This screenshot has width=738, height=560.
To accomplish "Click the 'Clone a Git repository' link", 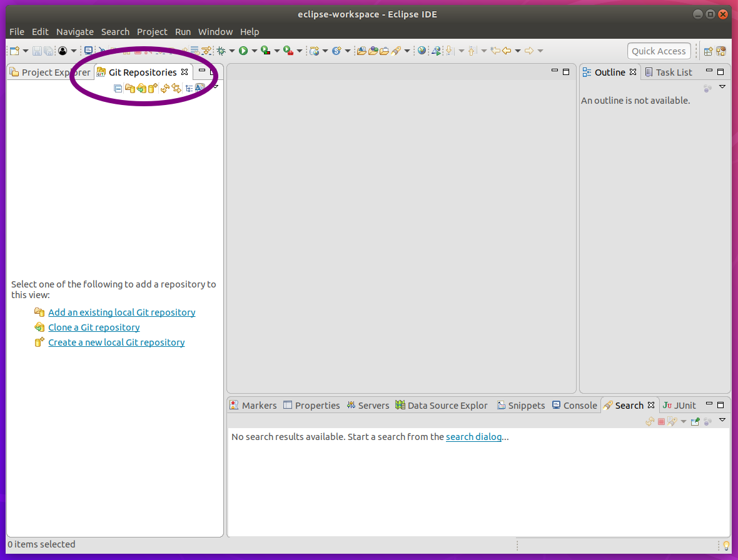I will pos(94,327).
